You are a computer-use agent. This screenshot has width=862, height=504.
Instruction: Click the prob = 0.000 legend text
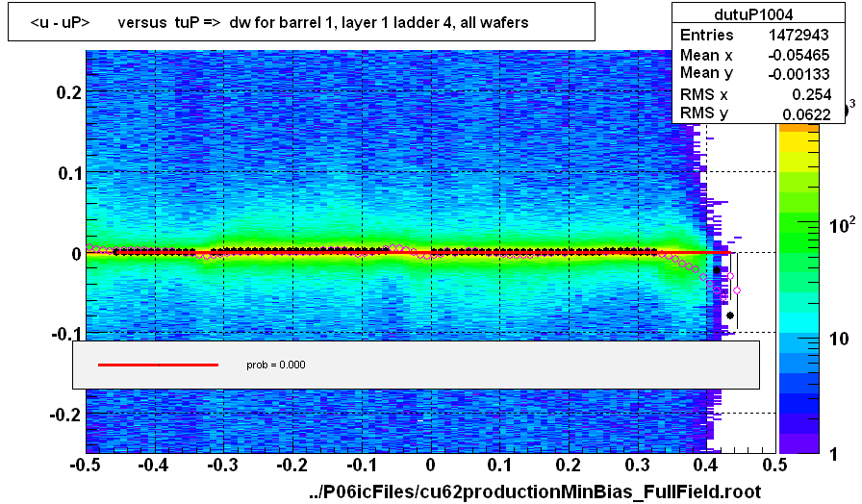point(276,365)
